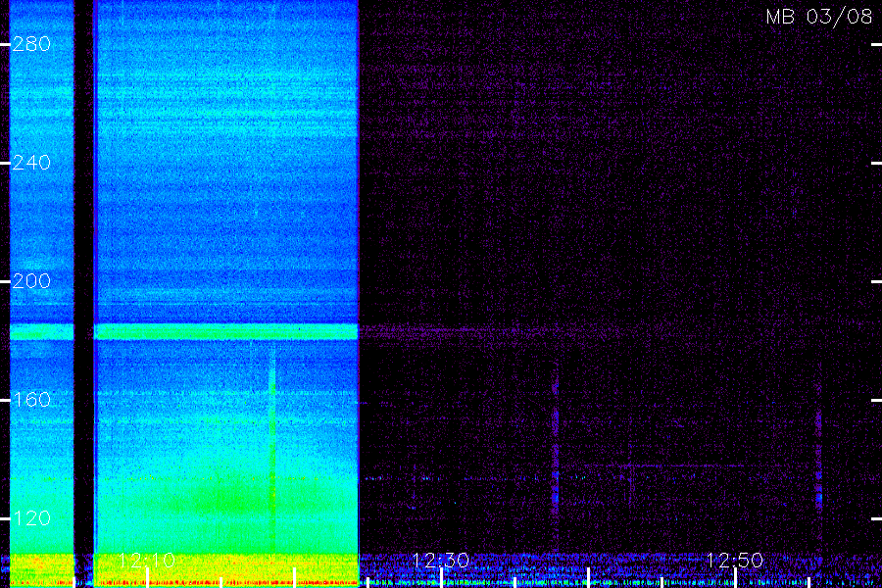This screenshot has width=882, height=588.
Task: Click the 200 frequency axis label
Action: pyautogui.click(x=31, y=281)
